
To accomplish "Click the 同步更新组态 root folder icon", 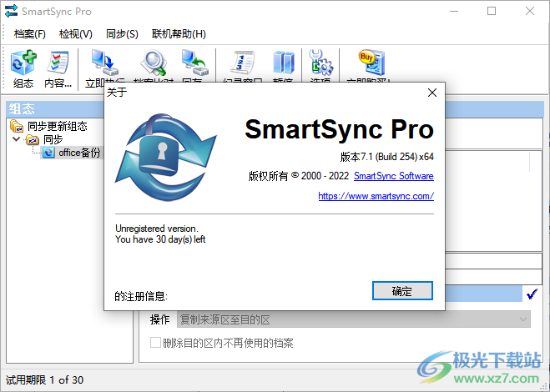I will click(17, 126).
